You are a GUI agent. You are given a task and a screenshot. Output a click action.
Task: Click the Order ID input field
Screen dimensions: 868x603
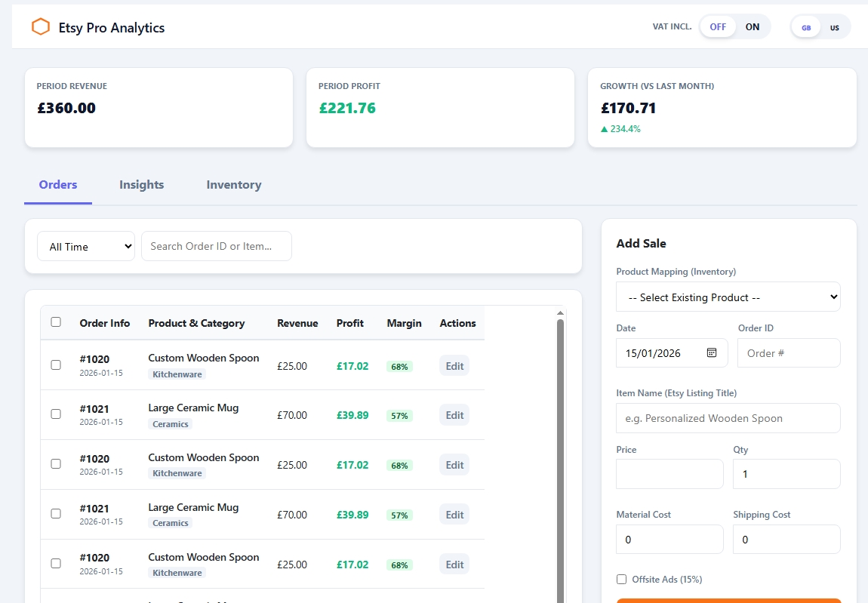tap(789, 352)
